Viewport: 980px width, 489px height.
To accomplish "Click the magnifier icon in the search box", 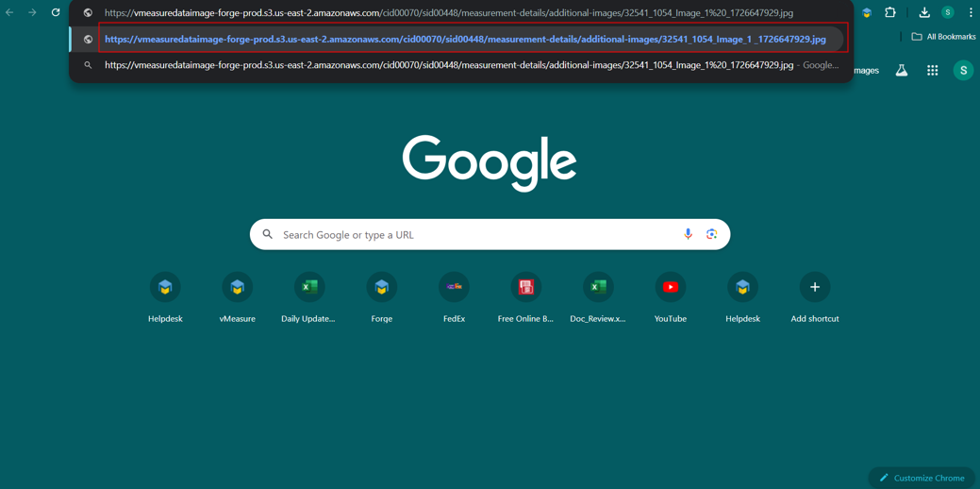I will point(268,234).
